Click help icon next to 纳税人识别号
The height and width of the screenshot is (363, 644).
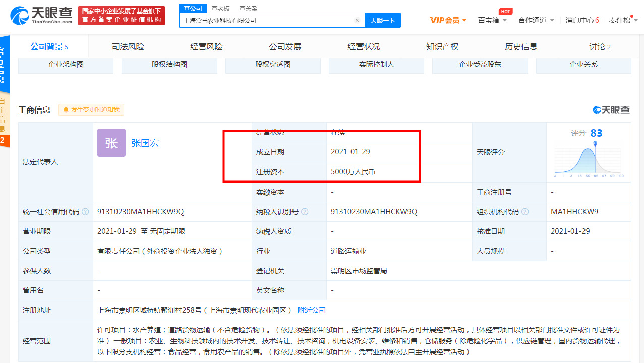click(305, 212)
